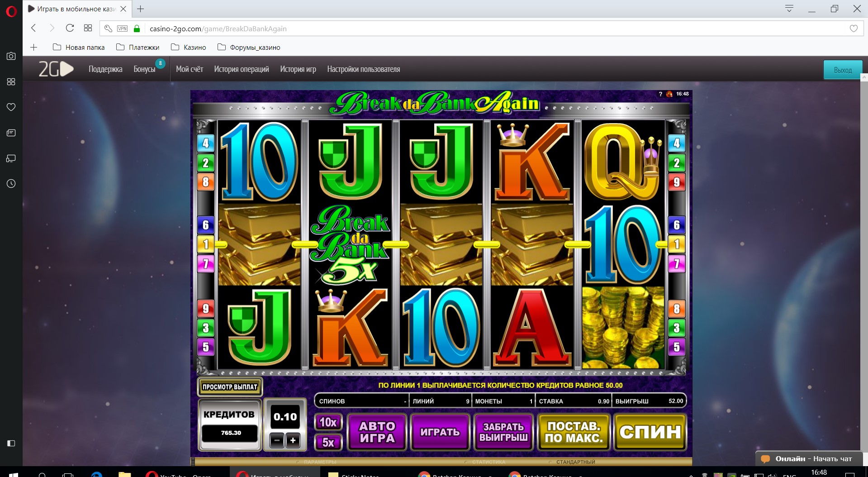Open the Онлайн chat widget
The image size is (868, 477).
pos(808,458)
